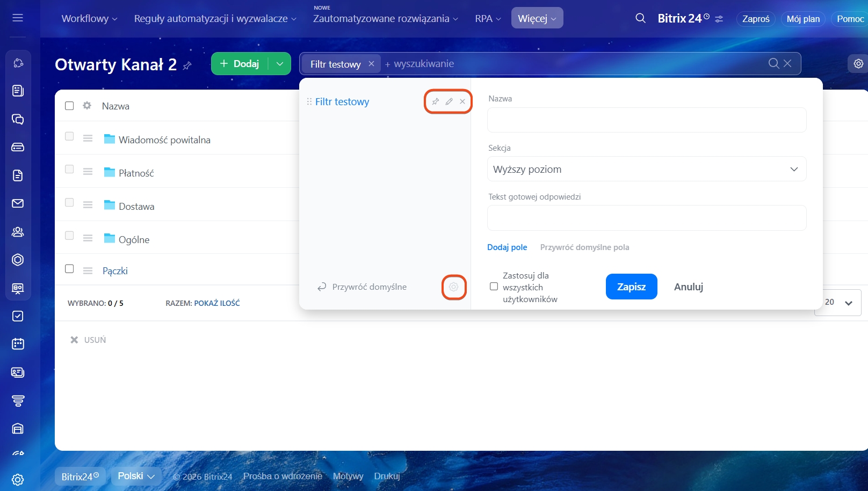Open the Mój plan button
Viewport: 868px width, 491px height.
(x=803, y=19)
